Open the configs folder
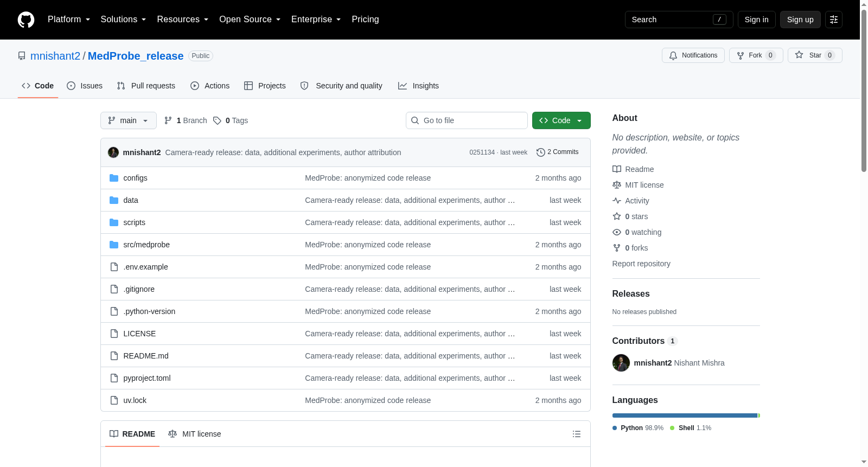 tap(135, 178)
